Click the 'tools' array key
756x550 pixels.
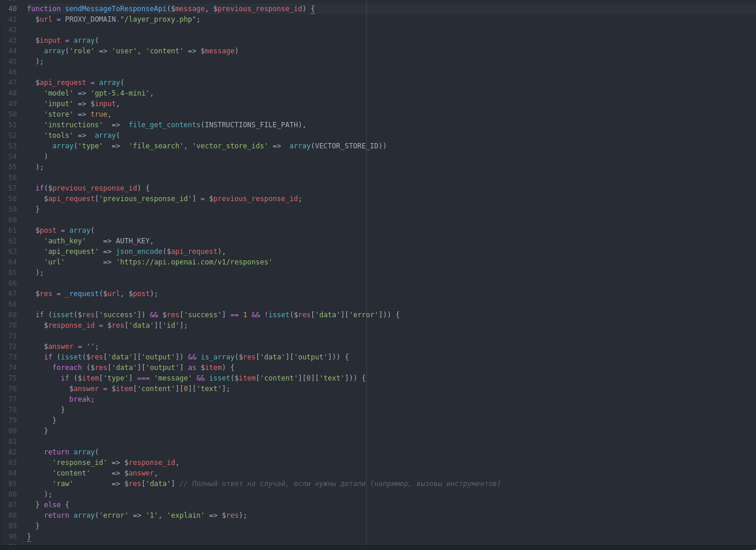(x=59, y=135)
